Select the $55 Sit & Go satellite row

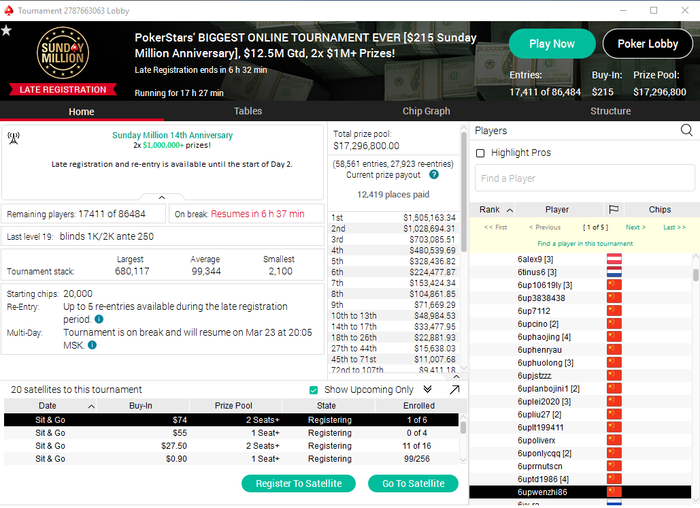(231, 433)
